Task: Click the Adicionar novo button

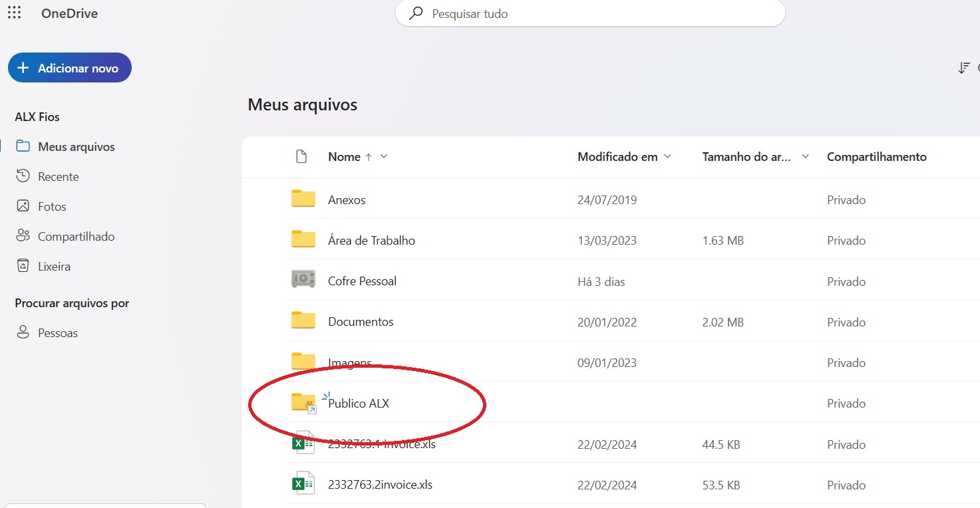Action: pos(70,68)
